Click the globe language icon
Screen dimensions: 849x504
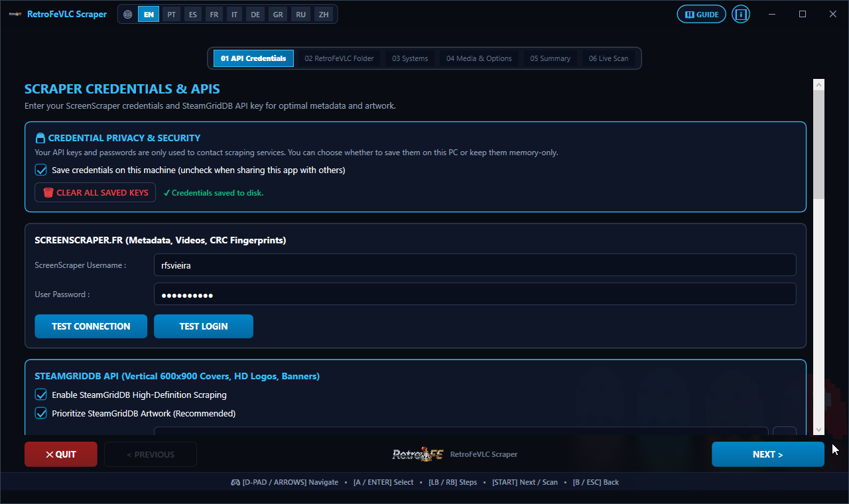[128, 14]
